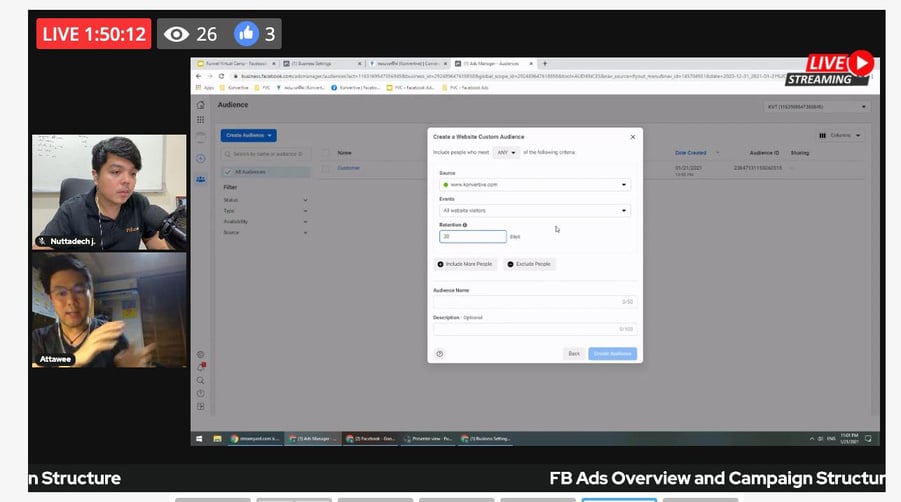Click the Windows Start button
Screen dimensions: 901x502
coord(199,438)
